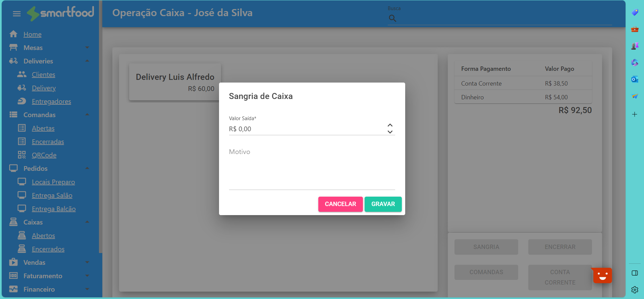The image size is (644, 299).
Task: Click the plus icon in browser sidebar
Action: (635, 114)
